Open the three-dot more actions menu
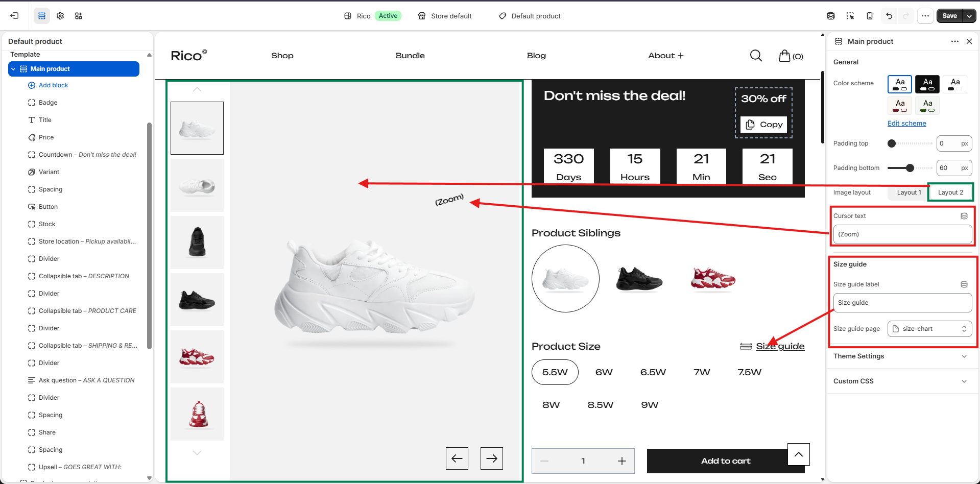 click(925, 16)
